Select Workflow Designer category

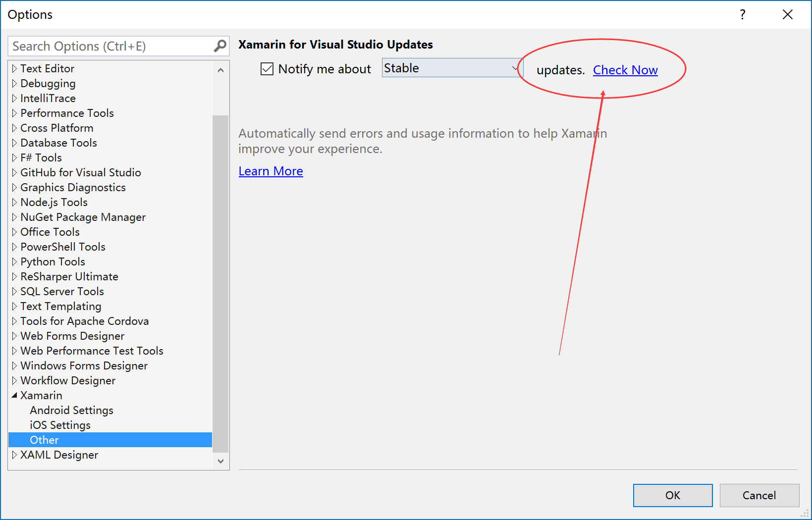[68, 380]
